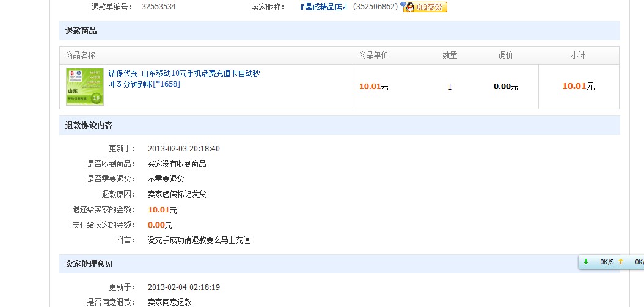
Task: Select pay-to-seller amount 0.00元
Action: coord(159,225)
